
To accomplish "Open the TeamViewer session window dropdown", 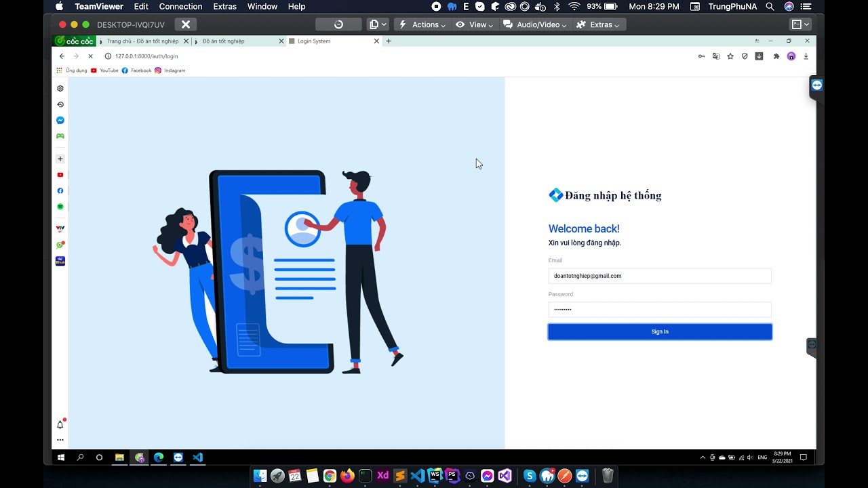I will (801, 24).
